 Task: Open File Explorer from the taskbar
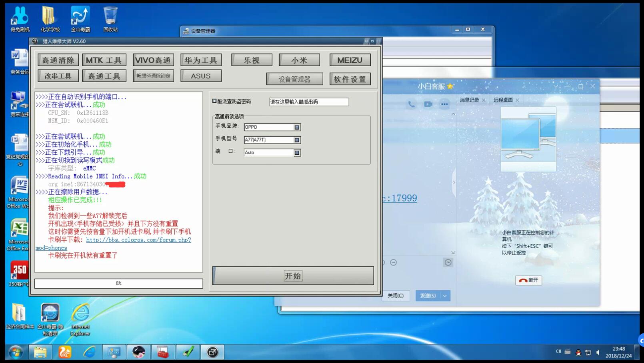click(x=40, y=352)
